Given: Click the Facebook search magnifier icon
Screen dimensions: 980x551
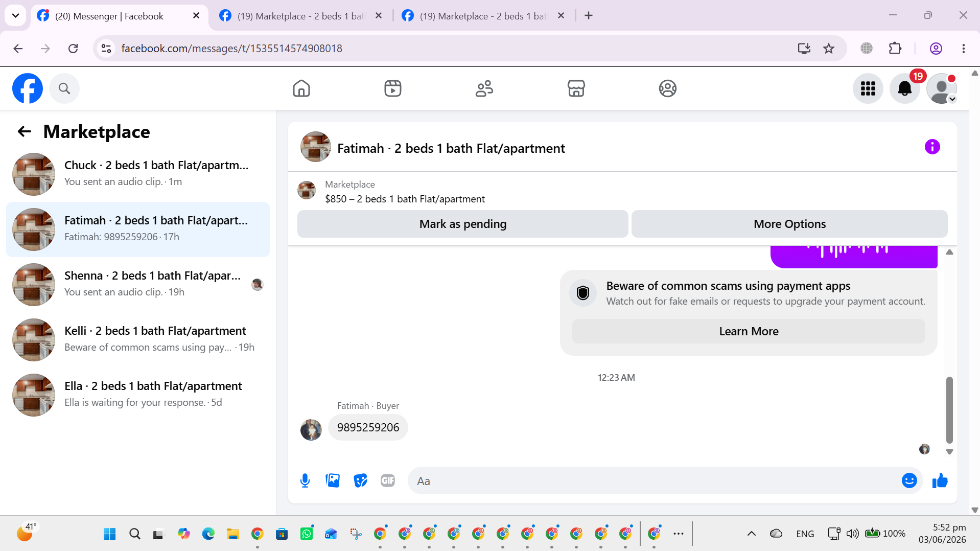Looking at the screenshot, I should point(64,88).
